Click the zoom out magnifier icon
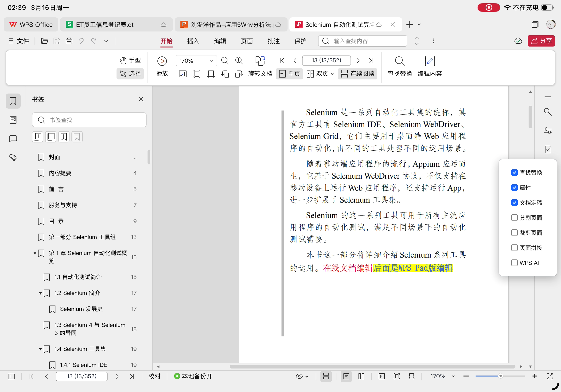Screen dimensions: 561x392 (225, 61)
